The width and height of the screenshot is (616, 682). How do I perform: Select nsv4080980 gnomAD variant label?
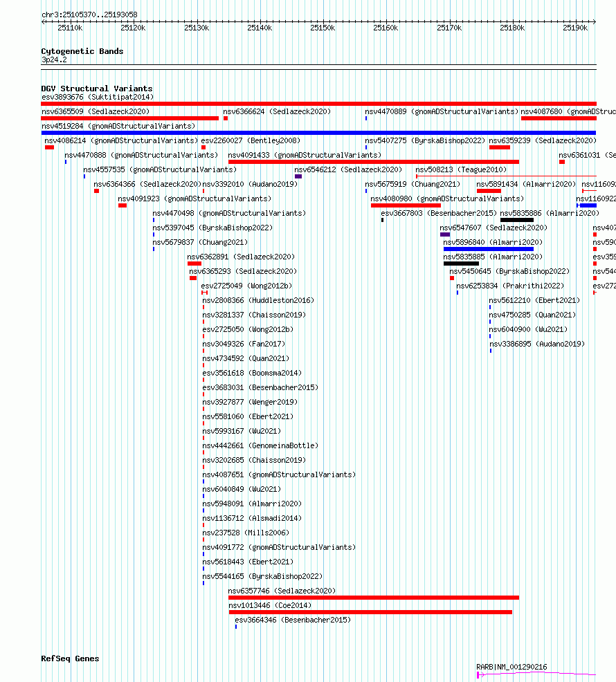[448, 199]
